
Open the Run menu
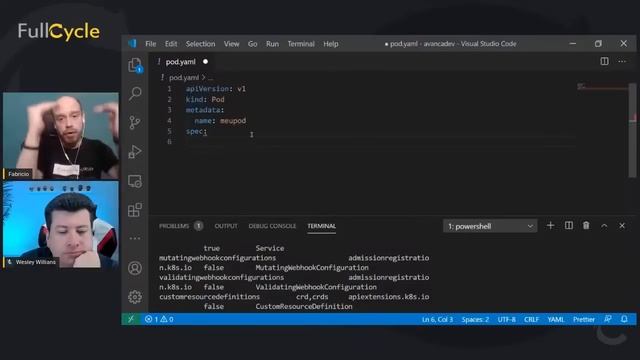[x=272, y=44]
